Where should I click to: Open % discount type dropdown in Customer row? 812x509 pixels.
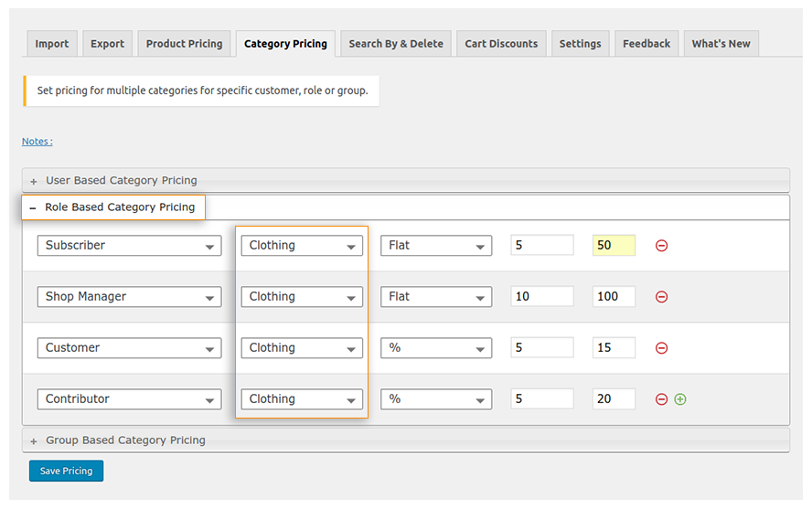tap(436, 348)
